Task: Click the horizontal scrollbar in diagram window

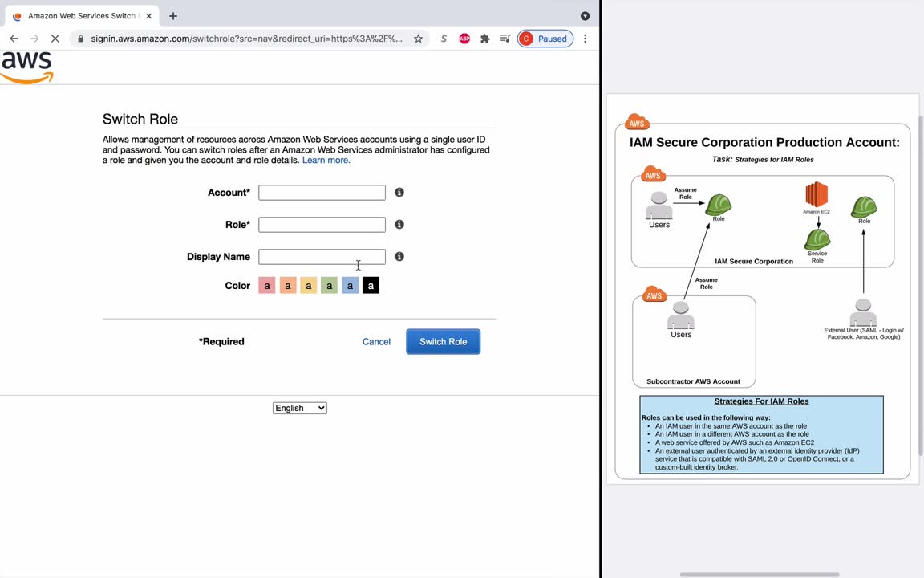Action: pyautogui.click(x=759, y=575)
